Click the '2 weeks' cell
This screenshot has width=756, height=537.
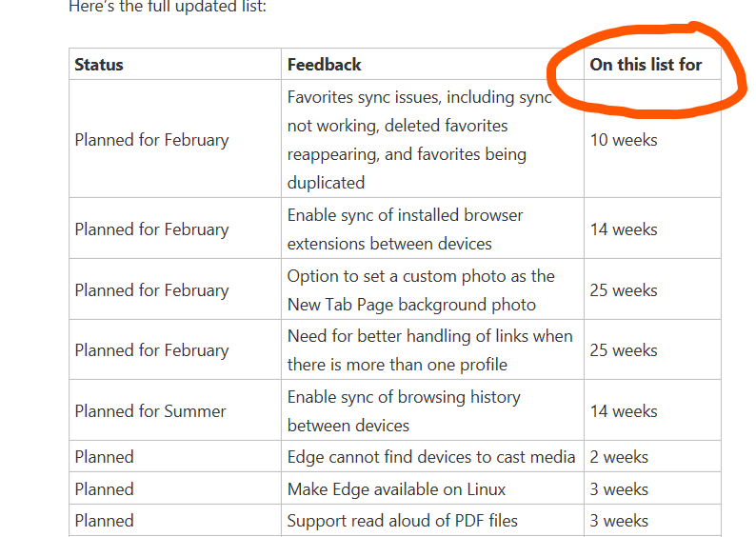(619, 457)
